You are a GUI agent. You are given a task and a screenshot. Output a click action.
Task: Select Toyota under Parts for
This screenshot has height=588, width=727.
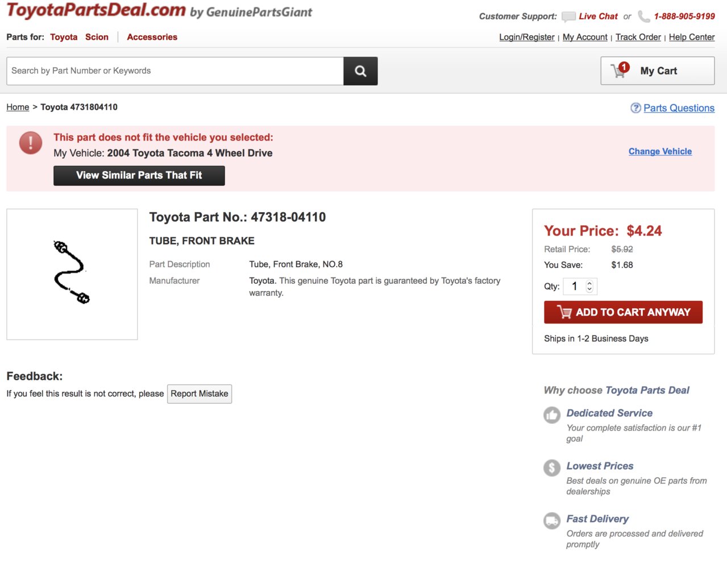point(64,37)
